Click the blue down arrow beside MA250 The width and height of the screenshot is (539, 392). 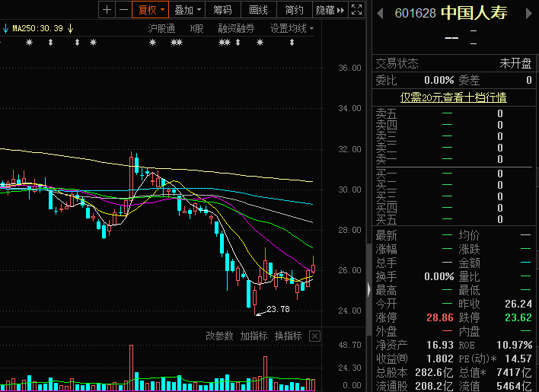tap(5, 28)
